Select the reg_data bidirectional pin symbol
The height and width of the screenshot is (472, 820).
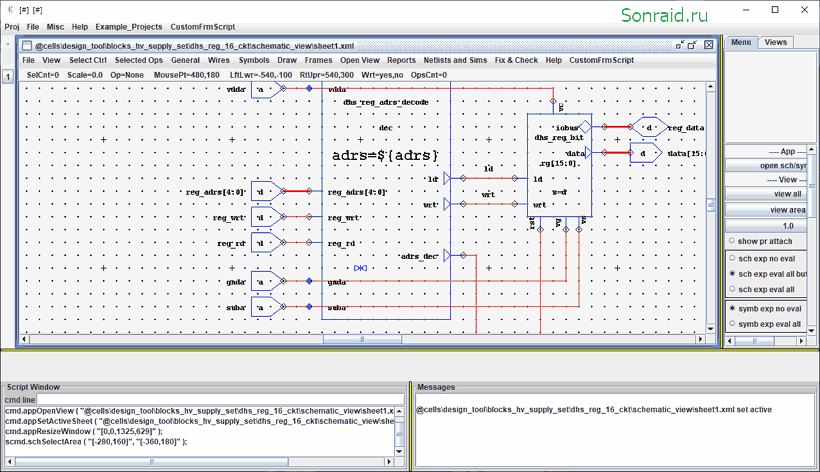coord(650,127)
